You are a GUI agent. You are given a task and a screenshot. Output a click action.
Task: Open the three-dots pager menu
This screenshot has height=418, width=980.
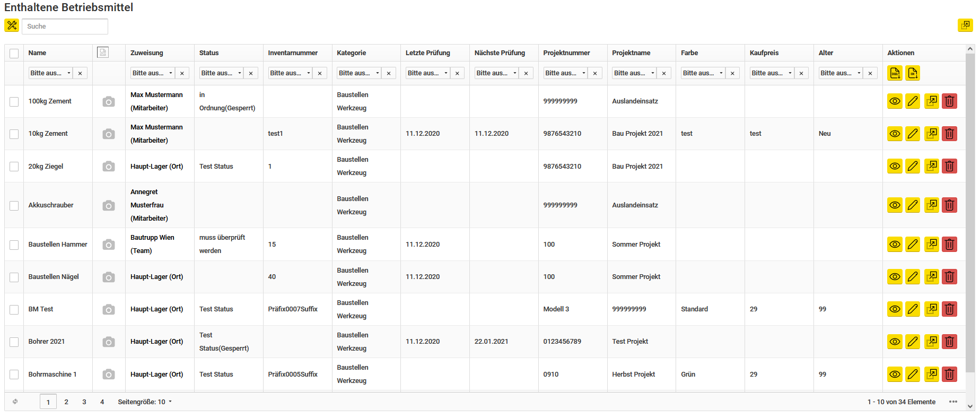(x=953, y=402)
